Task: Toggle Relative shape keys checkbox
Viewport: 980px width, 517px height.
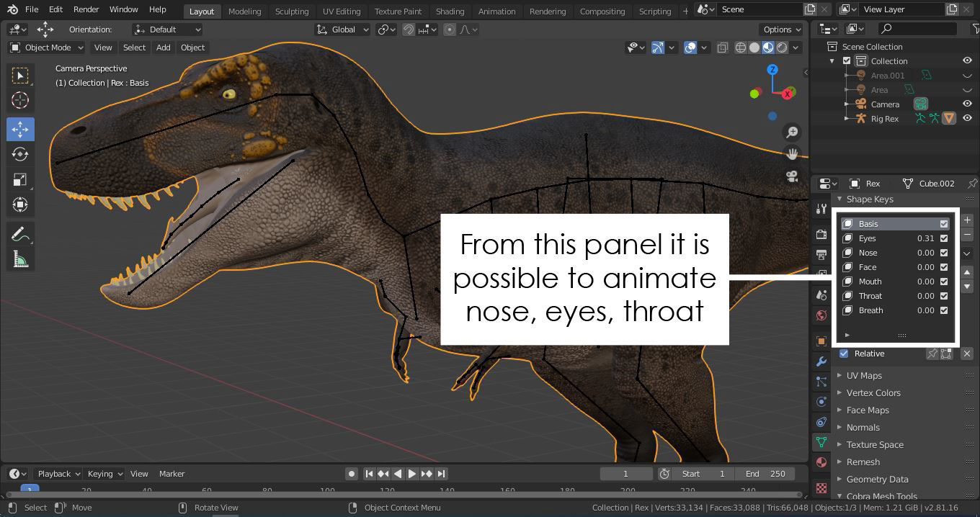Action: (844, 354)
